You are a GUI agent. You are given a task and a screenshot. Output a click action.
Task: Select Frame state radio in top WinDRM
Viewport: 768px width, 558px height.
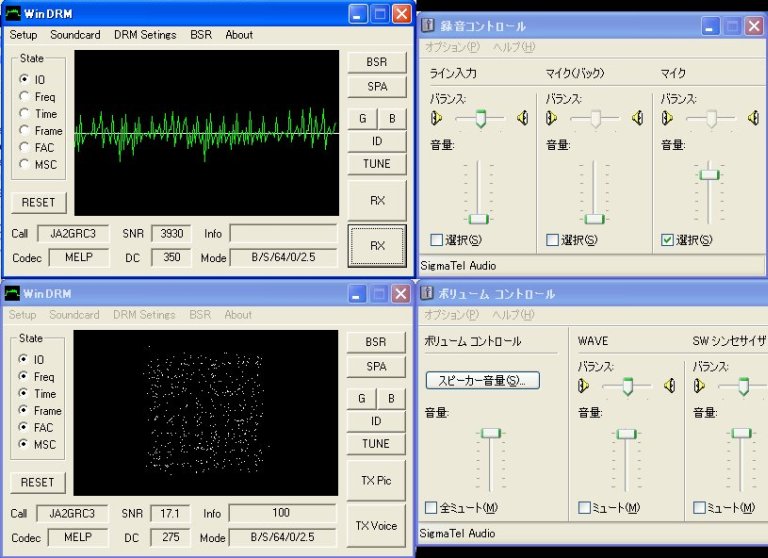24,130
